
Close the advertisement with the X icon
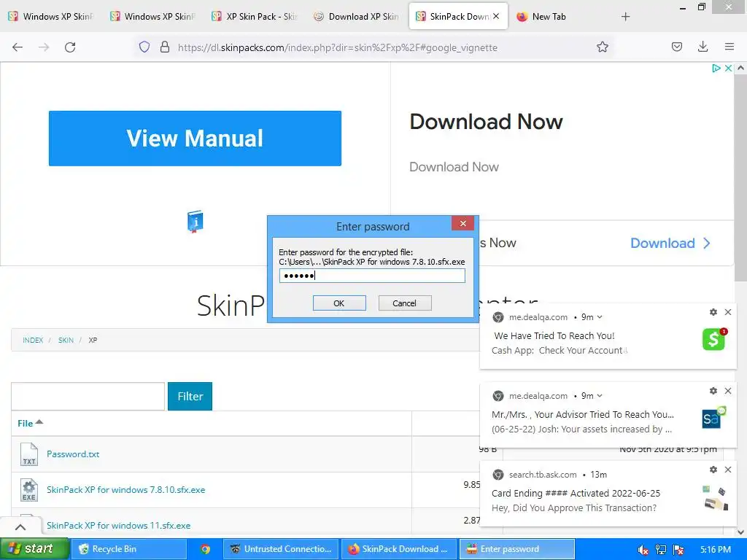(728, 68)
